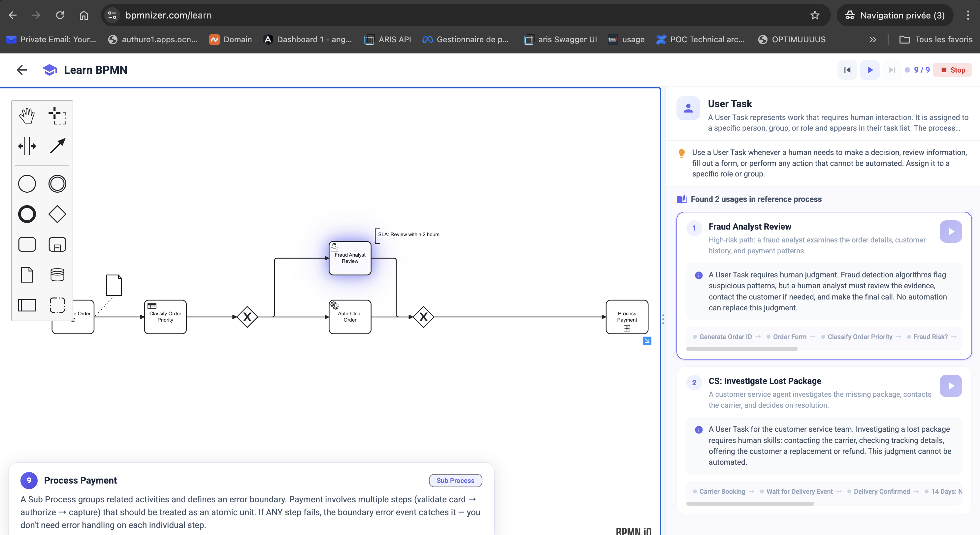
Task: Show more bookmarks with the chevron
Action: [x=873, y=40]
